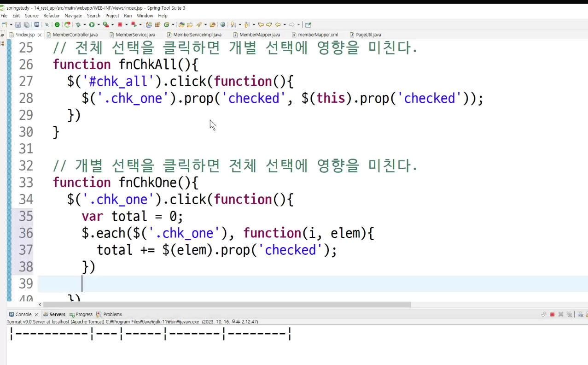The width and height of the screenshot is (588, 365).
Task: Open the terminal monitor toolbar icon
Action: (37, 24)
